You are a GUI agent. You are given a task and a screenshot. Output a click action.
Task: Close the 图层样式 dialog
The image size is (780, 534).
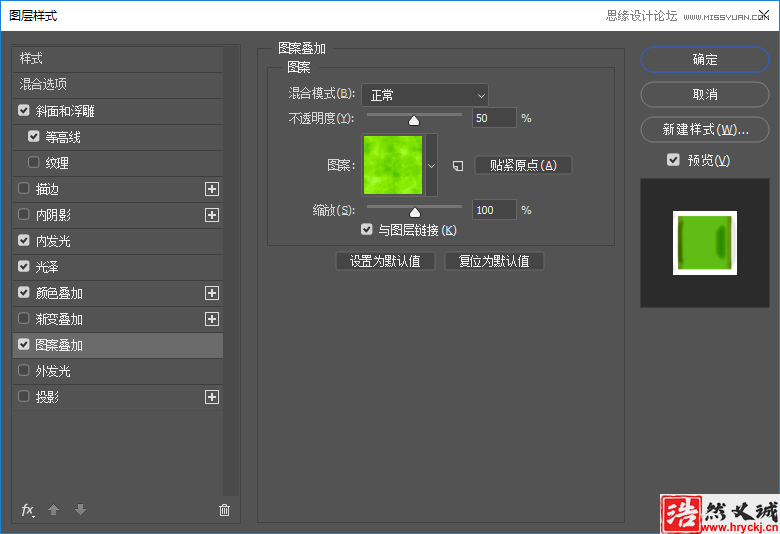pyautogui.click(x=764, y=15)
